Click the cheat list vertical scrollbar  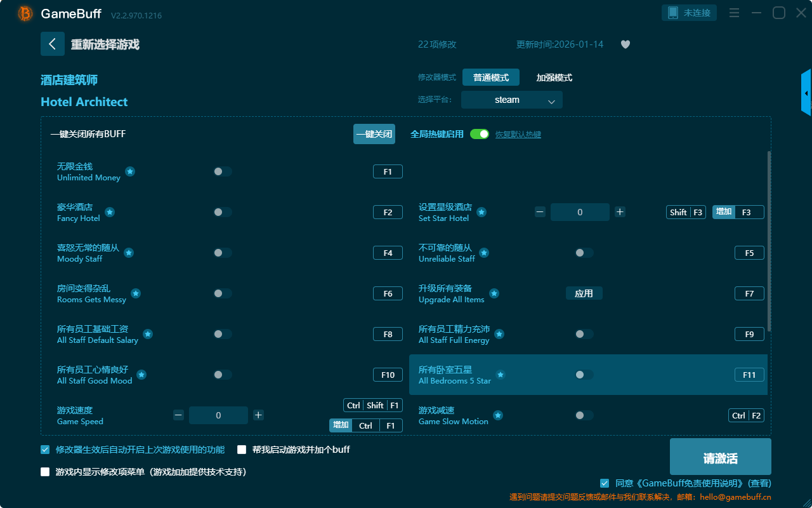(x=769, y=241)
